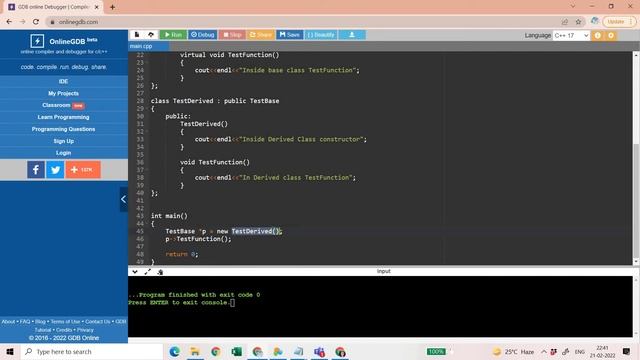This screenshot has width=640, height=360.
Task: Open the Contact Us footer link
Action: (98, 322)
